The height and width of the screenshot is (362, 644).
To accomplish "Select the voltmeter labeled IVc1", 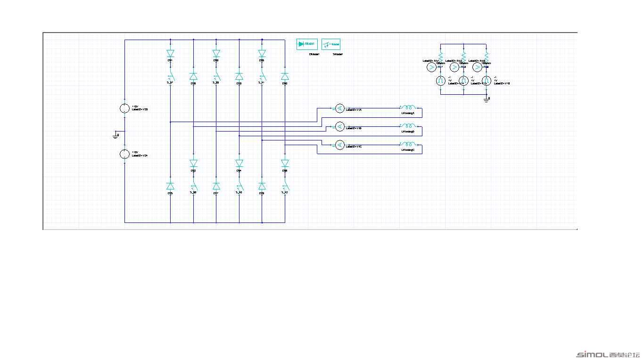I will 431,68.
